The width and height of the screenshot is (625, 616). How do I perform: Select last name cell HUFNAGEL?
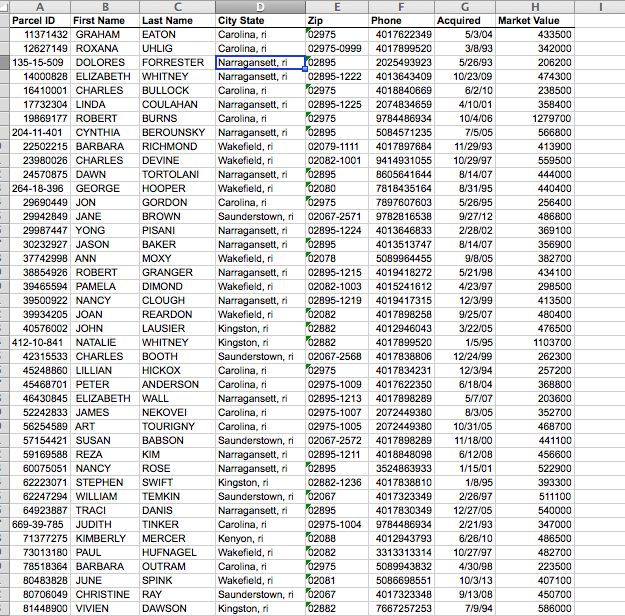(x=177, y=552)
